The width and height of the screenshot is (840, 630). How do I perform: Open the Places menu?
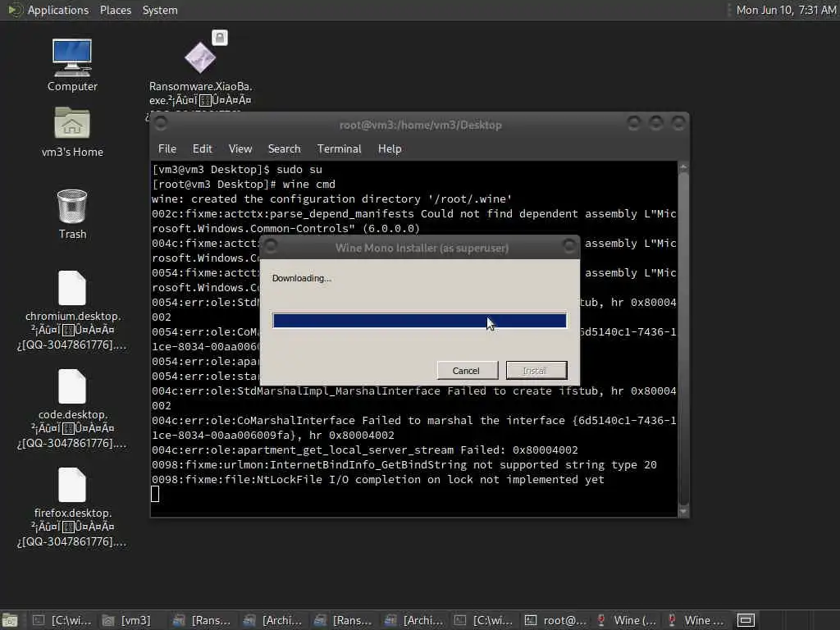tap(115, 10)
